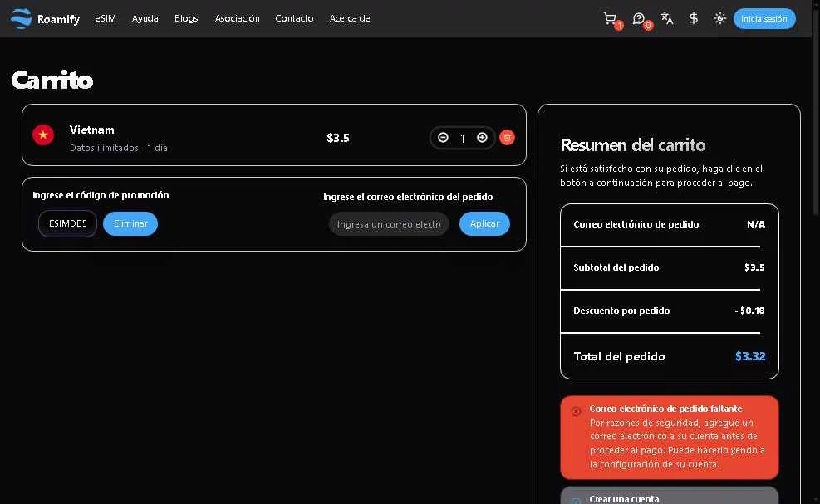The width and height of the screenshot is (820, 504).
Task: Focus the order email input field
Action: point(389,223)
